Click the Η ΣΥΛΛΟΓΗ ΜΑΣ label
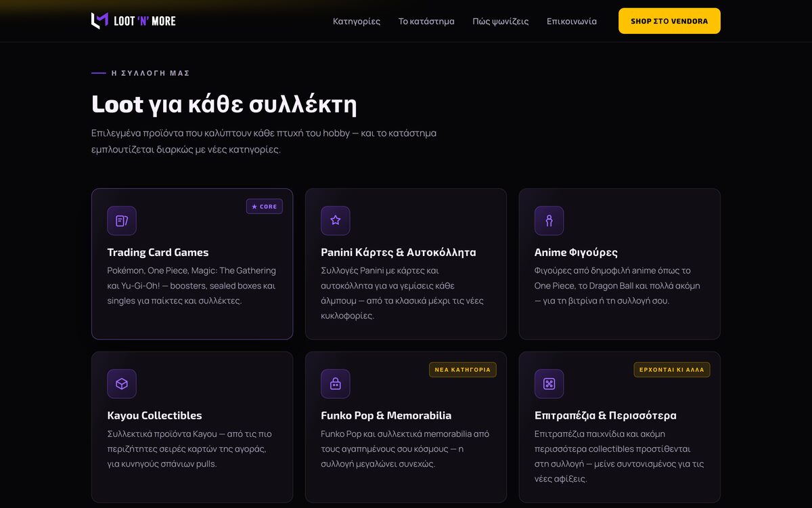Viewport: 812px width, 508px height. click(x=151, y=73)
